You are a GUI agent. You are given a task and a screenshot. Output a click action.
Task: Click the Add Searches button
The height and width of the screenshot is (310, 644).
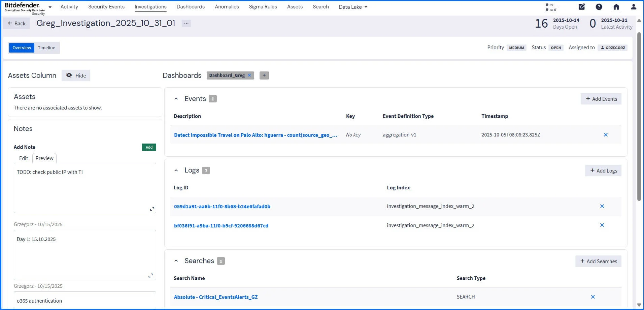click(598, 261)
